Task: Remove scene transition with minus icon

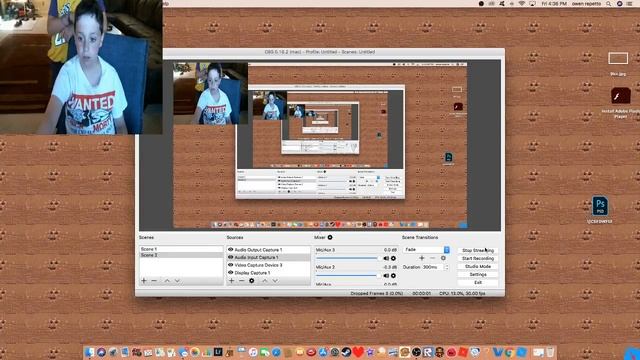Action: point(432,258)
